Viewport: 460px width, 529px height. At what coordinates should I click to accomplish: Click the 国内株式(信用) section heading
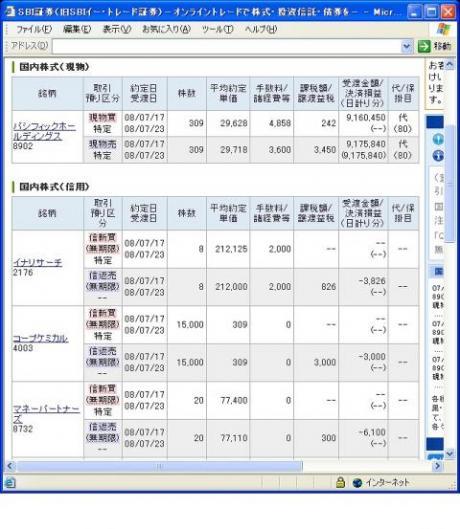tap(54, 187)
